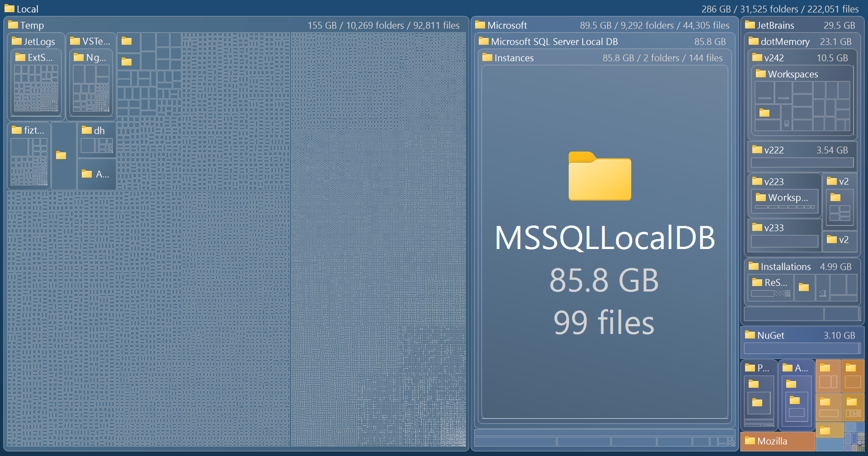This screenshot has width=868, height=456.
Task: Click JetBrains size '29.5 GB'
Action: [x=839, y=25]
